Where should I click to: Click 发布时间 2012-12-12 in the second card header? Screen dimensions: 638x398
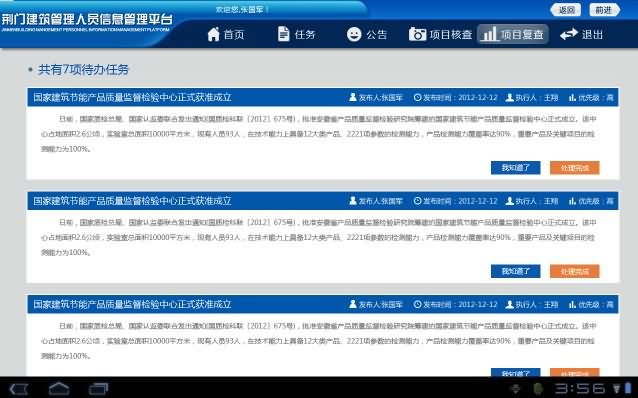click(455, 201)
